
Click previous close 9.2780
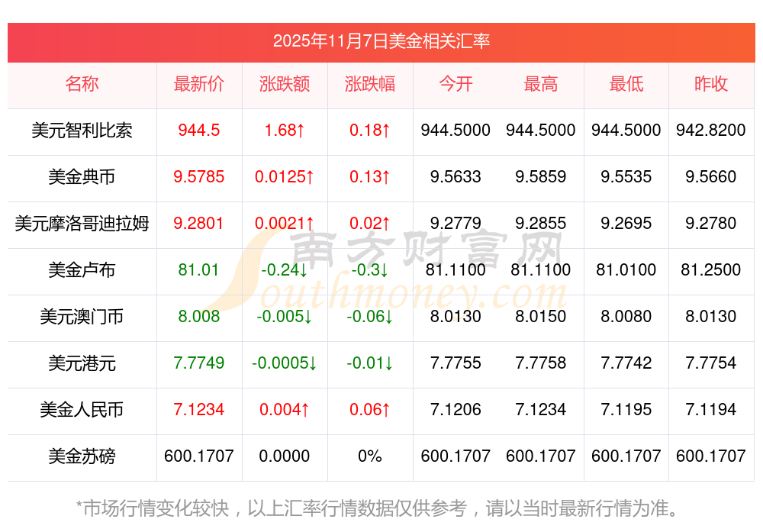click(711, 224)
